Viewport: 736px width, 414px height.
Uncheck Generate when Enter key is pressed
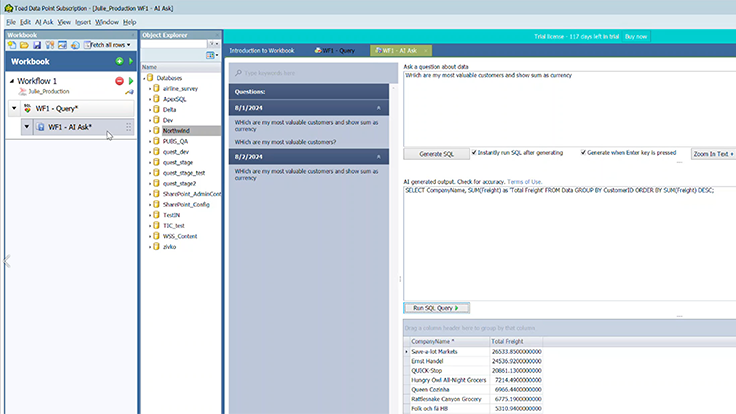click(580, 153)
